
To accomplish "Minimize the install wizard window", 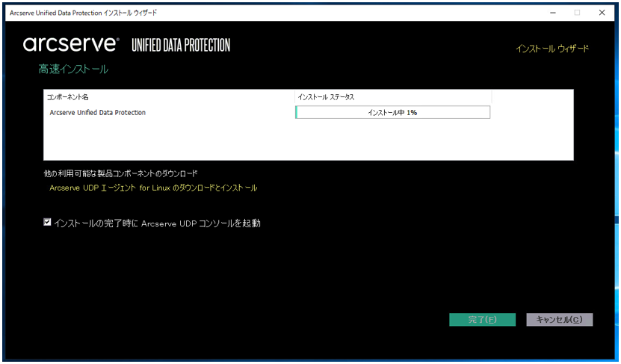I will coord(552,13).
